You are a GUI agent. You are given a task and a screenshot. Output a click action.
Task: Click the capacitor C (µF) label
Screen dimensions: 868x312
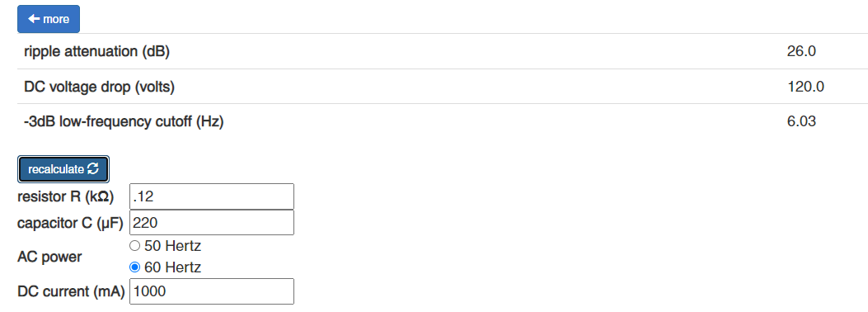(x=70, y=223)
